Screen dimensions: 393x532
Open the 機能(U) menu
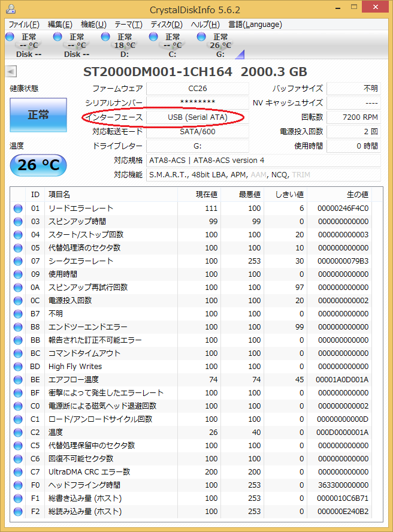tap(93, 25)
